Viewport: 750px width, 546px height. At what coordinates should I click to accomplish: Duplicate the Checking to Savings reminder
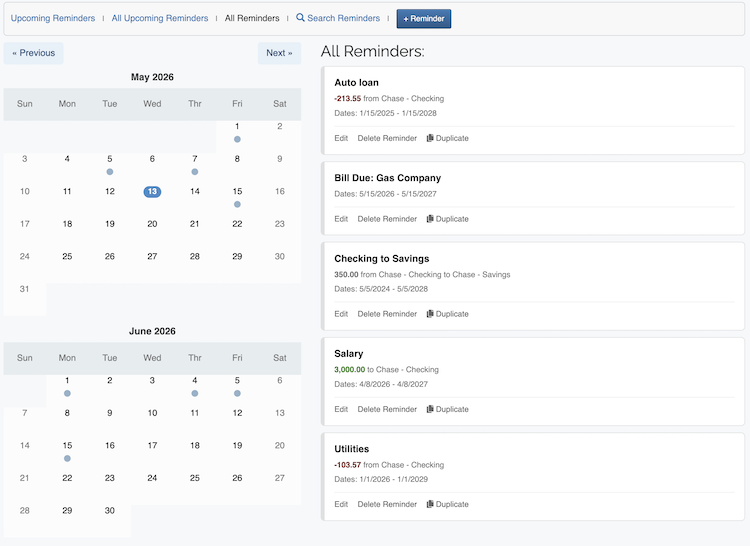coord(447,314)
